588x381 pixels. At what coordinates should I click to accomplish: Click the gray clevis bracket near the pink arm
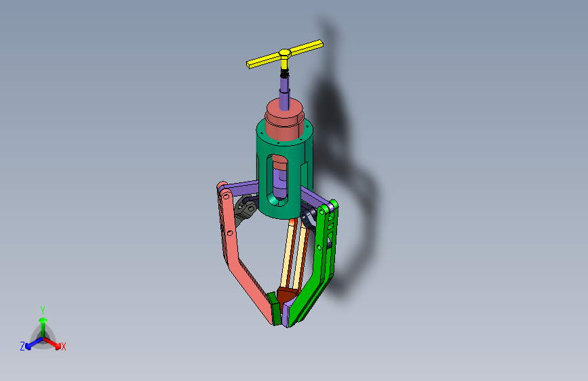click(x=246, y=209)
